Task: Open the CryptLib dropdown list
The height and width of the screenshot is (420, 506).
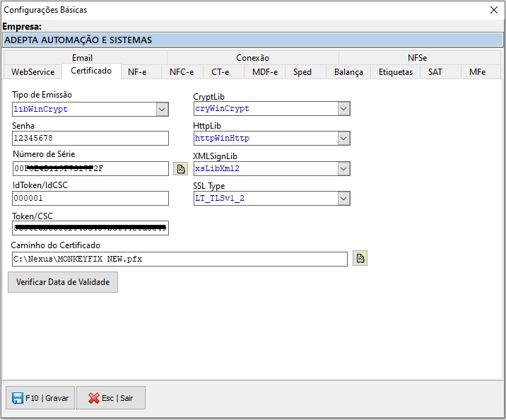Action: (x=343, y=109)
